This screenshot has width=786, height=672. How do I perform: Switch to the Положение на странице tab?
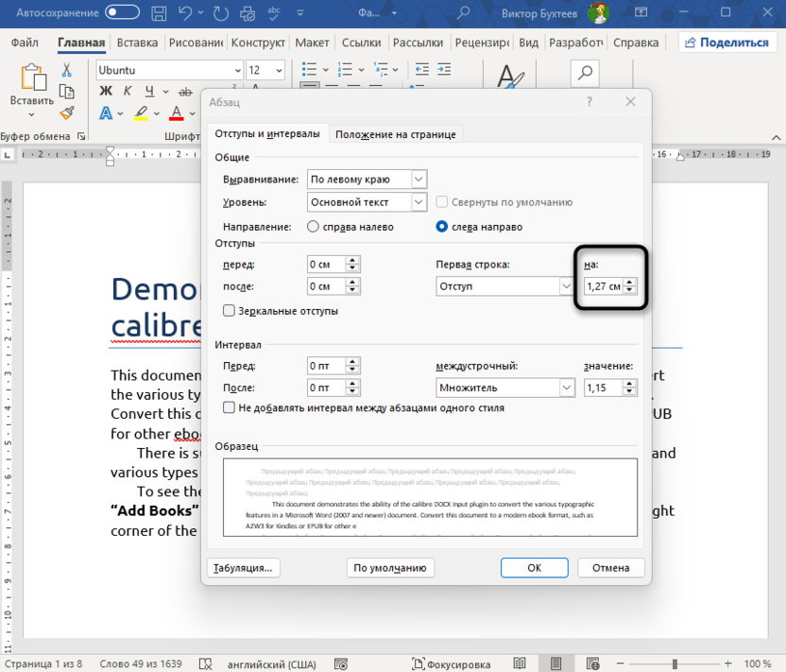(x=395, y=133)
